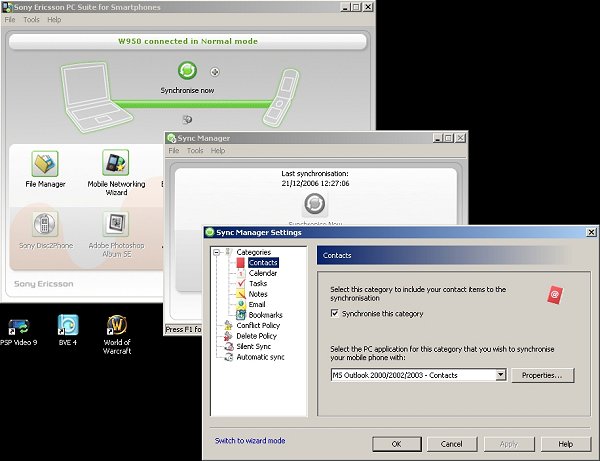Open Tools menu in Sync Manager window
Screen dimensions: 600x461
tap(194, 151)
